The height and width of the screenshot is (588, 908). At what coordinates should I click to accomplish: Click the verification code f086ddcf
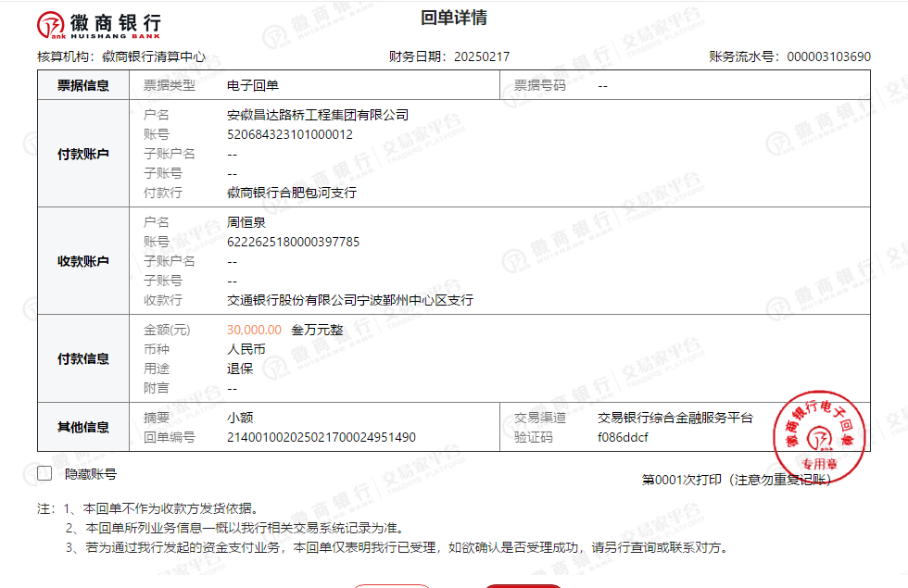click(x=623, y=437)
